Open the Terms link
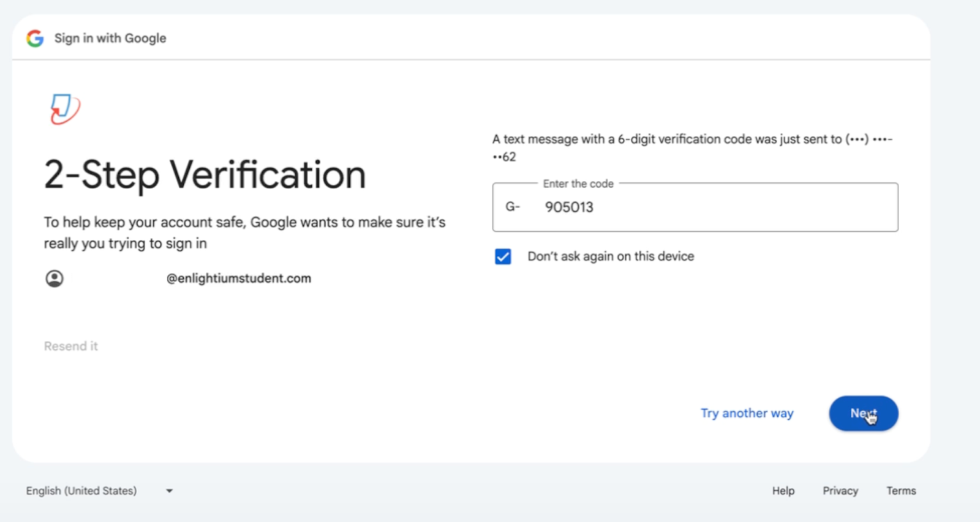This screenshot has width=980, height=522. coord(901,491)
